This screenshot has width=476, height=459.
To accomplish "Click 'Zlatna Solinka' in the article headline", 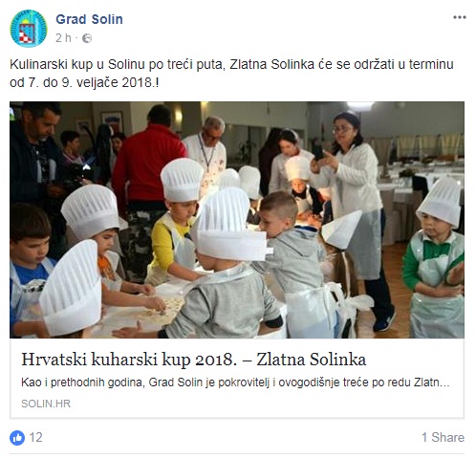I will (311, 360).
